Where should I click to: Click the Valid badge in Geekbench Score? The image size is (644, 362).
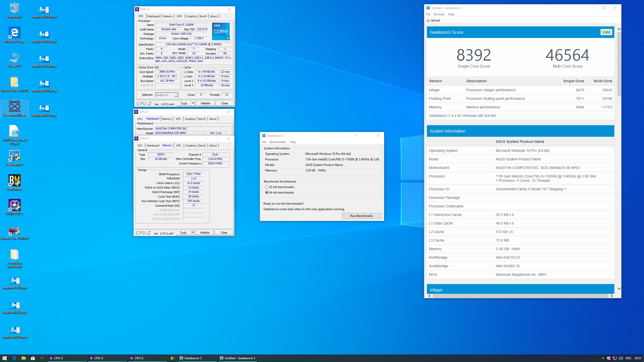tap(606, 32)
